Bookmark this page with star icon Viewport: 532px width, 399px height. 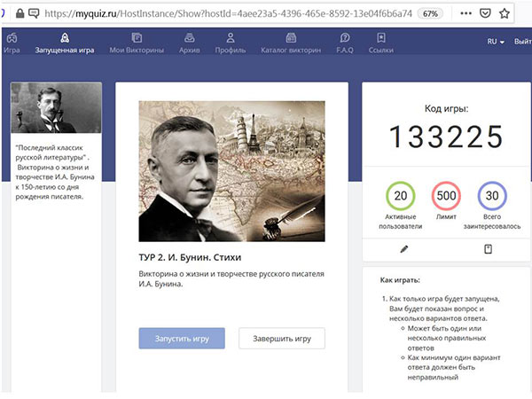504,14
